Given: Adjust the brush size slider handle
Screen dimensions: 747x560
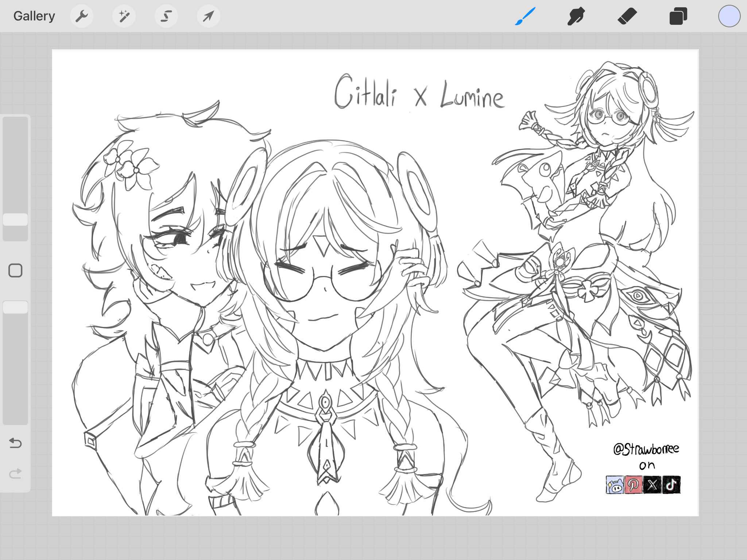Looking at the screenshot, I should tap(15, 219).
